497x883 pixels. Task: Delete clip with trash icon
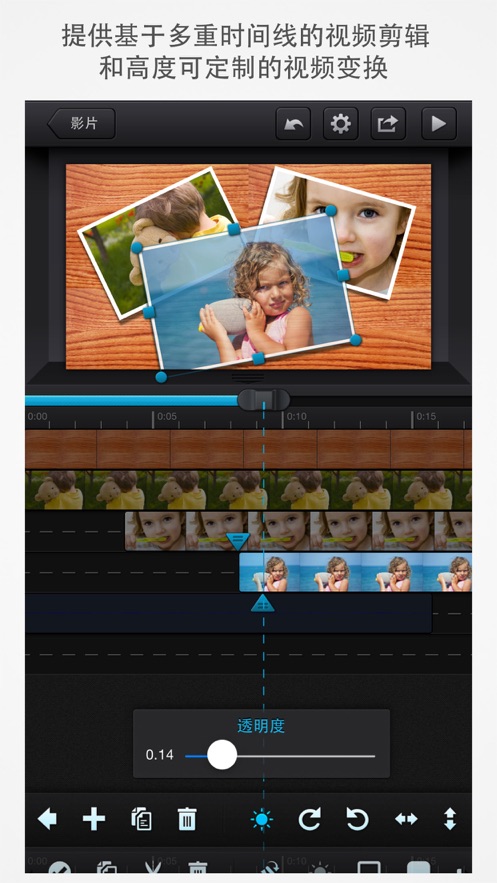click(x=187, y=818)
